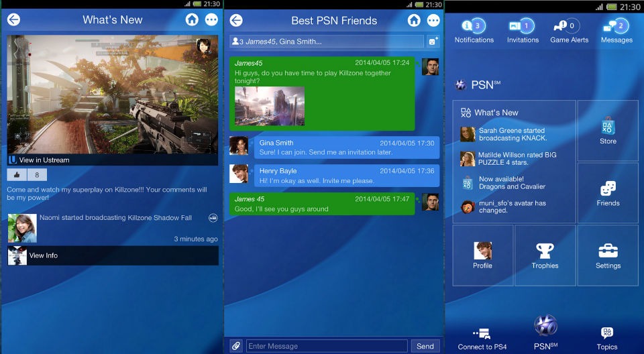Viewport: 644px width, 354px height.
Task: Select James 45 'Good, I'll see you' message
Action: (322, 204)
